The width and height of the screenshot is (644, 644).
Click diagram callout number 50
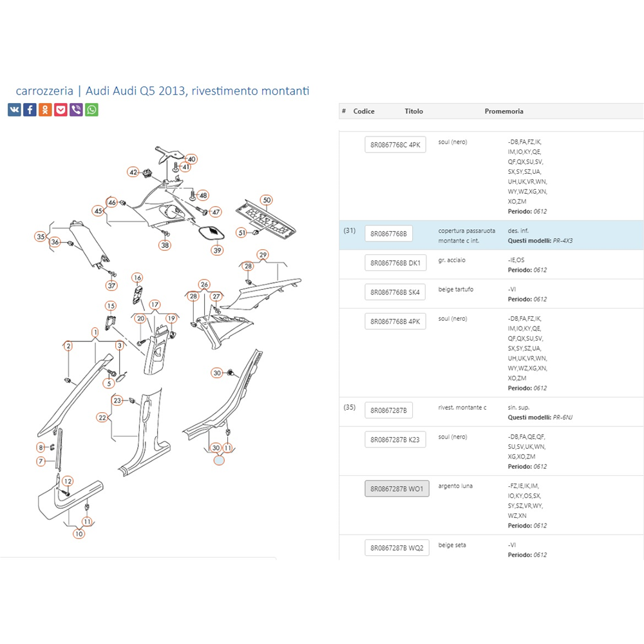[267, 200]
